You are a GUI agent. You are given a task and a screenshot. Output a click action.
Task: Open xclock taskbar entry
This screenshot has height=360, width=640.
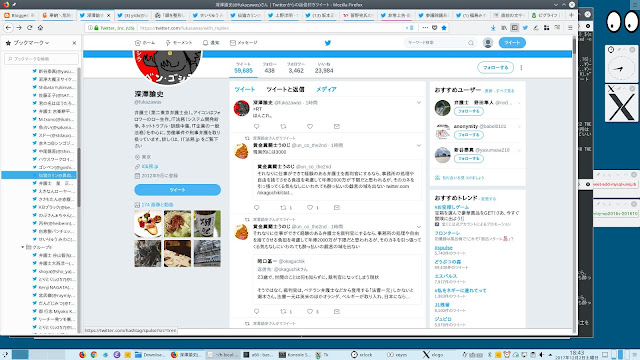pos(362,355)
